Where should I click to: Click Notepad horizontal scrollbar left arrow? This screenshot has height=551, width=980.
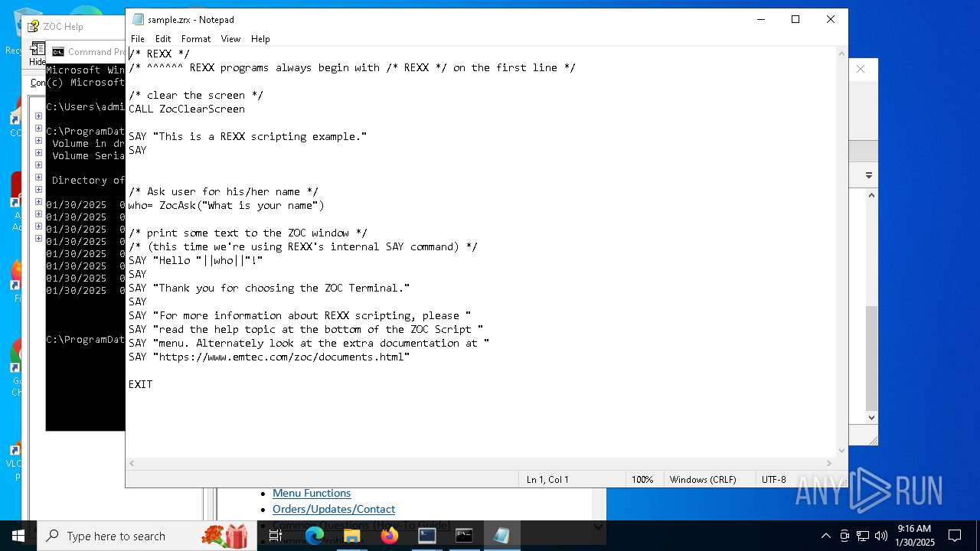(x=132, y=463)
